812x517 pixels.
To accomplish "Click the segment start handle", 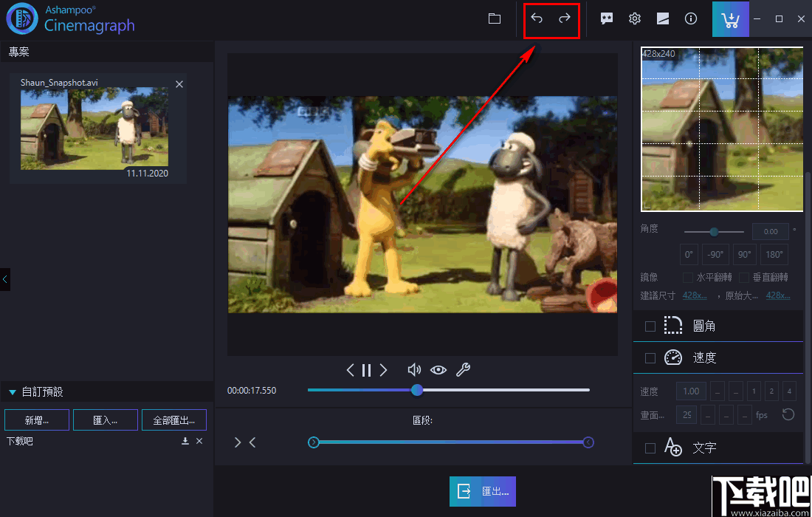I will point(313,442).
